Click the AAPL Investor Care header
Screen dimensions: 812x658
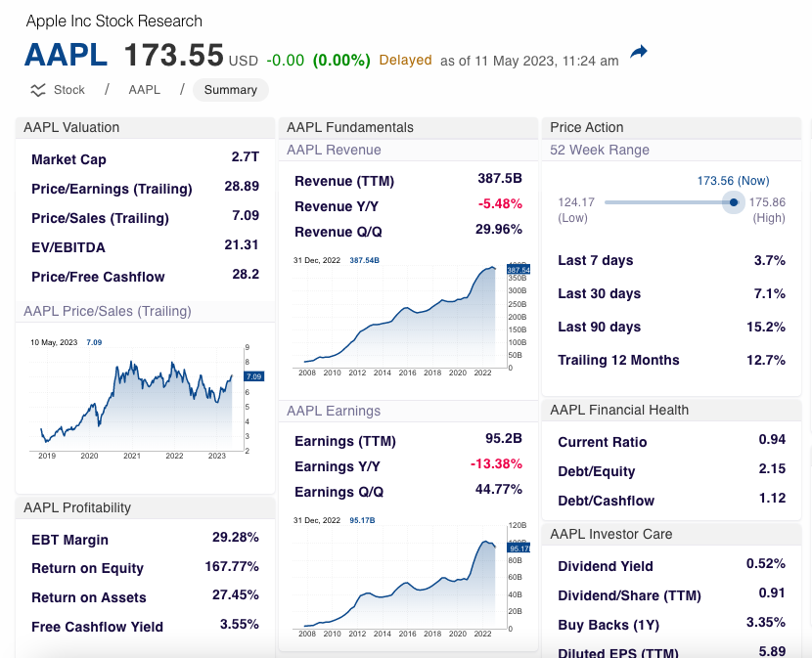[672, 534]
